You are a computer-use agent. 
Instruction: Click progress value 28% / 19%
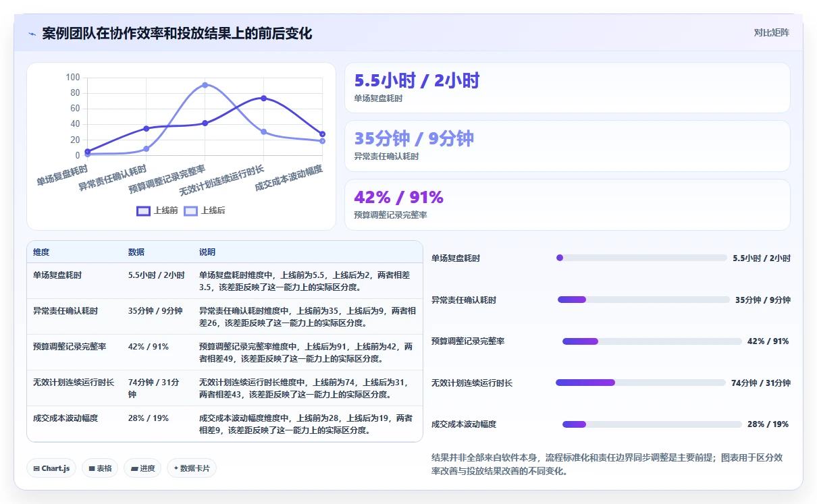click(768, 424)
